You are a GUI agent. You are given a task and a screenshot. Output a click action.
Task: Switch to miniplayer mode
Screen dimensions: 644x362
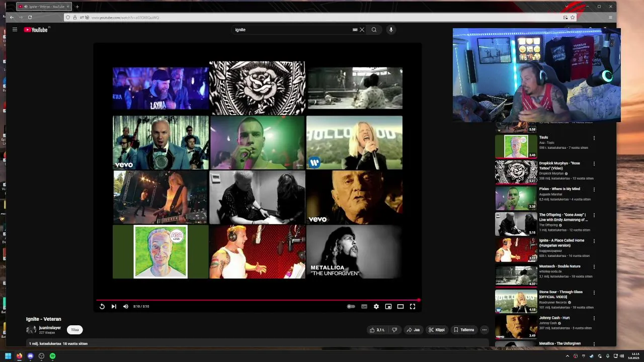pyautogui.click(x=388, y=306)
